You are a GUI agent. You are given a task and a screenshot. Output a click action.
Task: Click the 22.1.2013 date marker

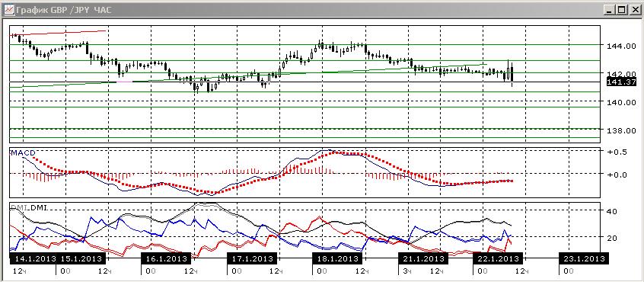click(x=497, y=258)
